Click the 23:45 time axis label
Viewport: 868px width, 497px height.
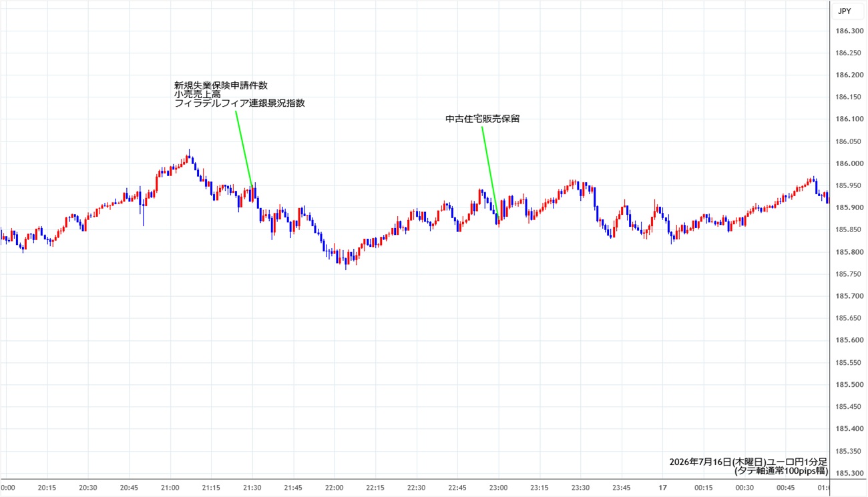(x=622, y=488)
